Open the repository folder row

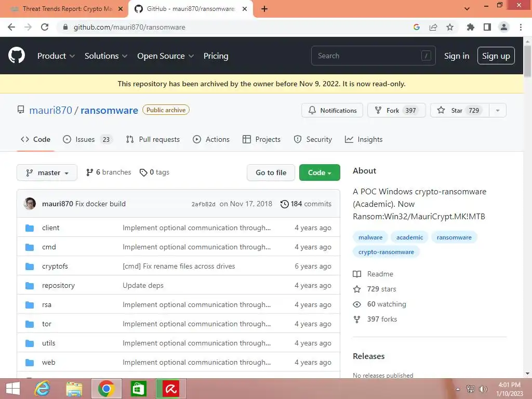(x=179, y=286)
